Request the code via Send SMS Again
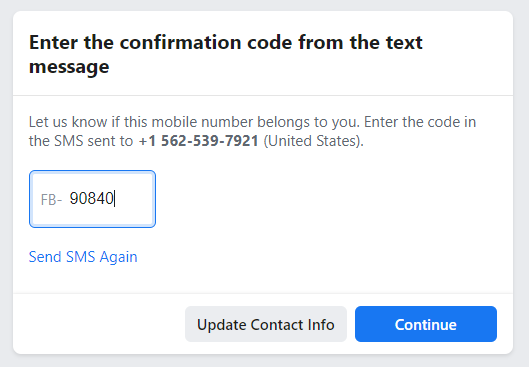Image resolution: width=529 pixels, height=367 pixels. pyautogui.click(x=83, y=257)
